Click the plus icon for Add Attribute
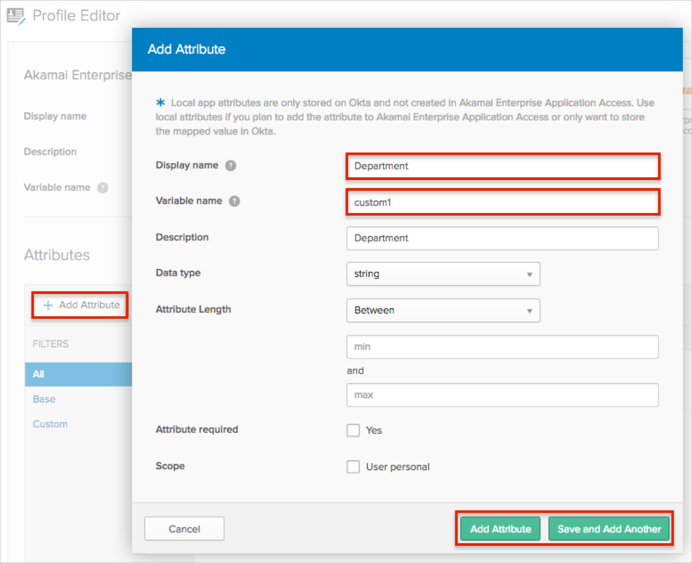 click(47, 305)
